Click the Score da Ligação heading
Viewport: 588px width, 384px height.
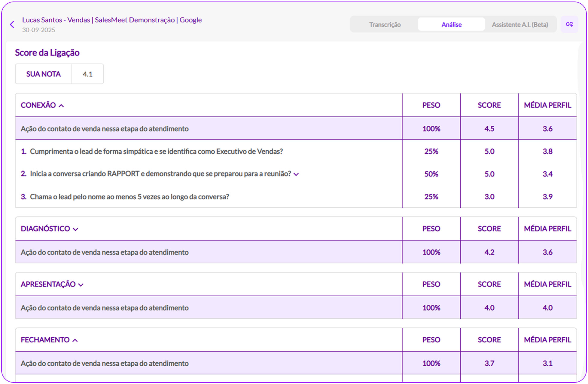[x=47, y=53]
